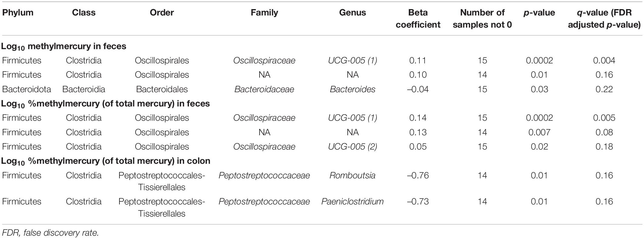Select the Bacteroidaceae family cell
Screen dimensions: 644x239
point(264,89)
